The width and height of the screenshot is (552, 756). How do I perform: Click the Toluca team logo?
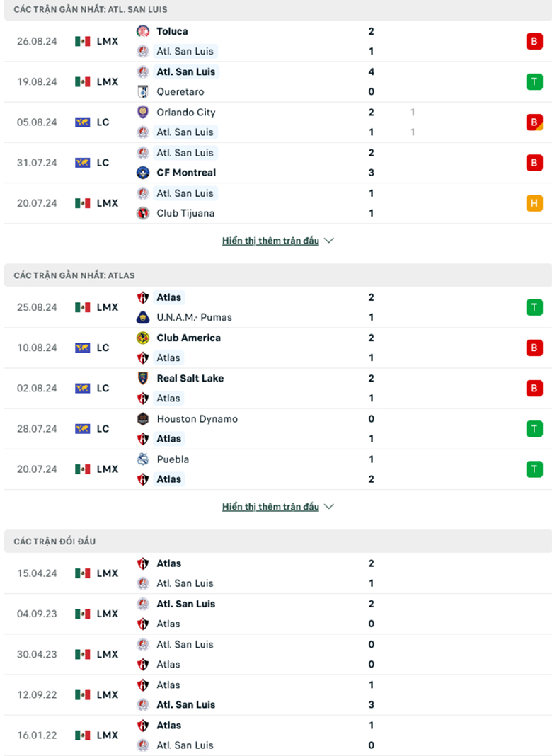[x=143, y=31]
